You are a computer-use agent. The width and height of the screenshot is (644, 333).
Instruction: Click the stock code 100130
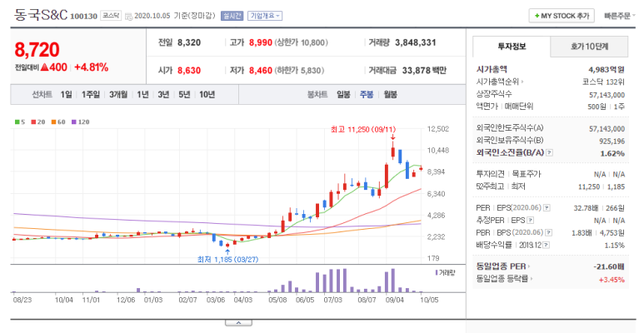click(84, 17)
